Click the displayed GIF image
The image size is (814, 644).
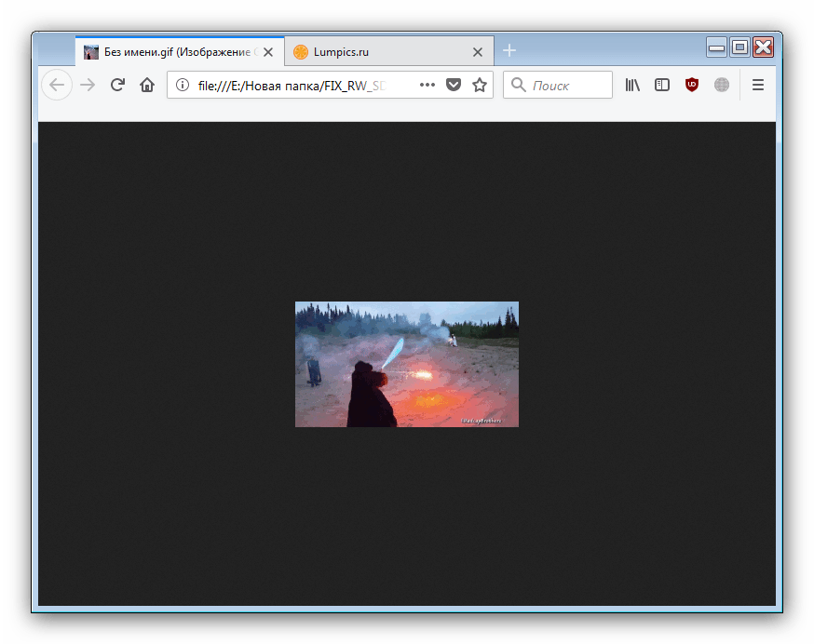406,364
